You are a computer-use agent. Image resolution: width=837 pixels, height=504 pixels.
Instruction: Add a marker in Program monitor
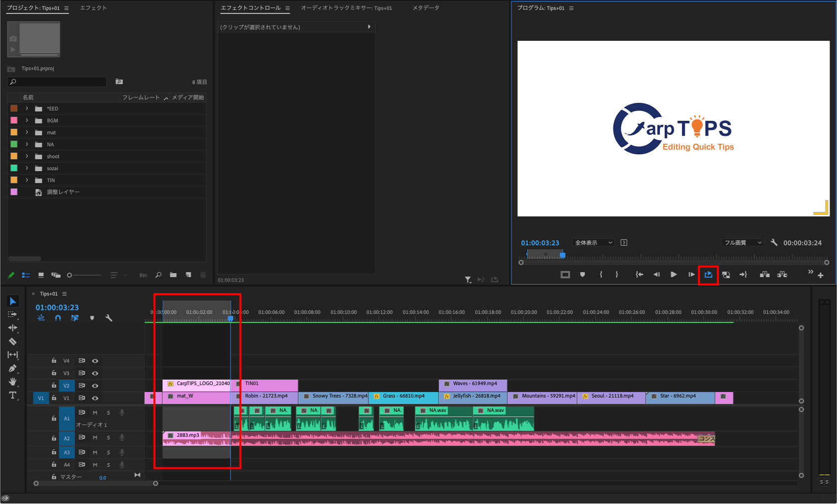tap(583, 275)
